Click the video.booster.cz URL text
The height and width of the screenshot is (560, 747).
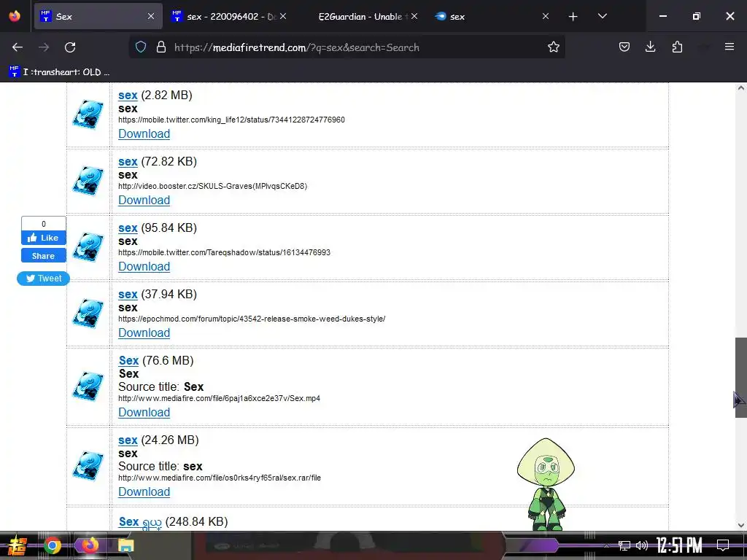coord(212,186)
